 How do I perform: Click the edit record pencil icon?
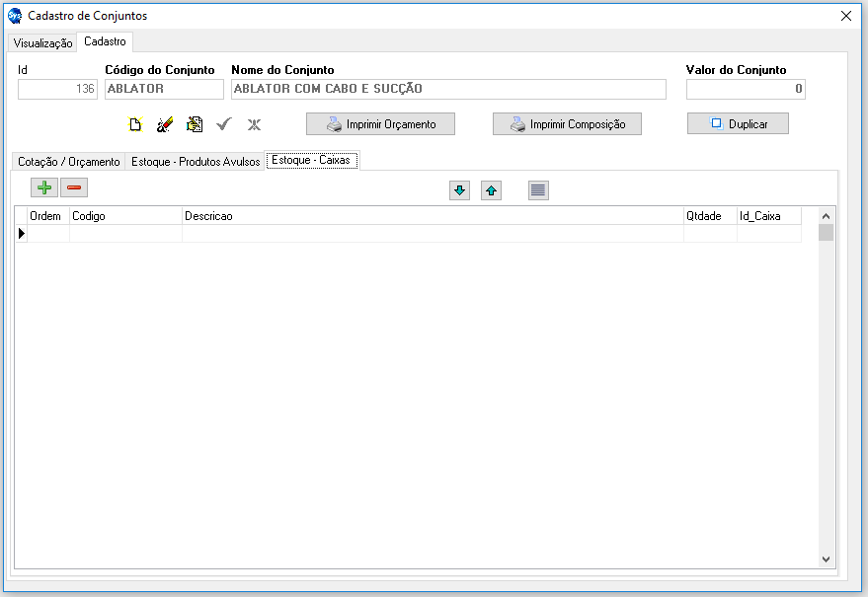click(165, 124)
